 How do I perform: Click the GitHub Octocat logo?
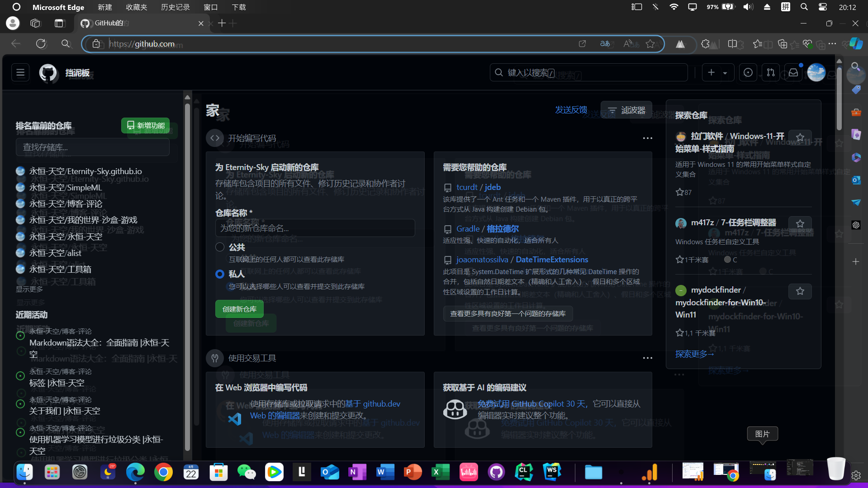48,72
